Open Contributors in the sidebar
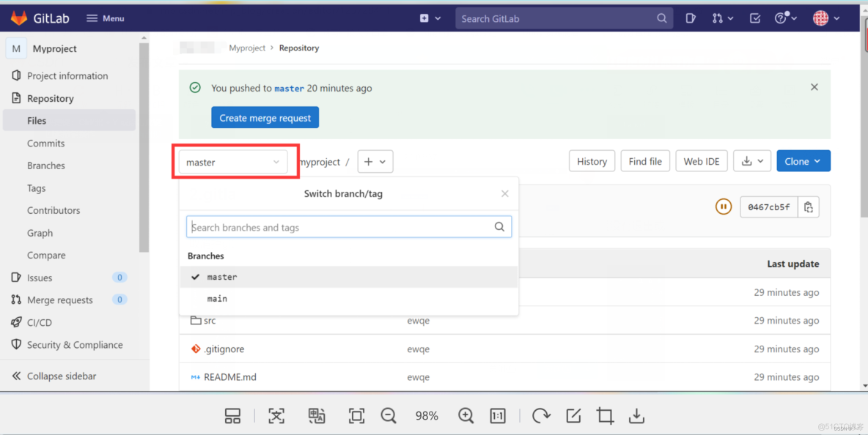The height and width of the screenshot is (435, 868). tap(54, 210)
